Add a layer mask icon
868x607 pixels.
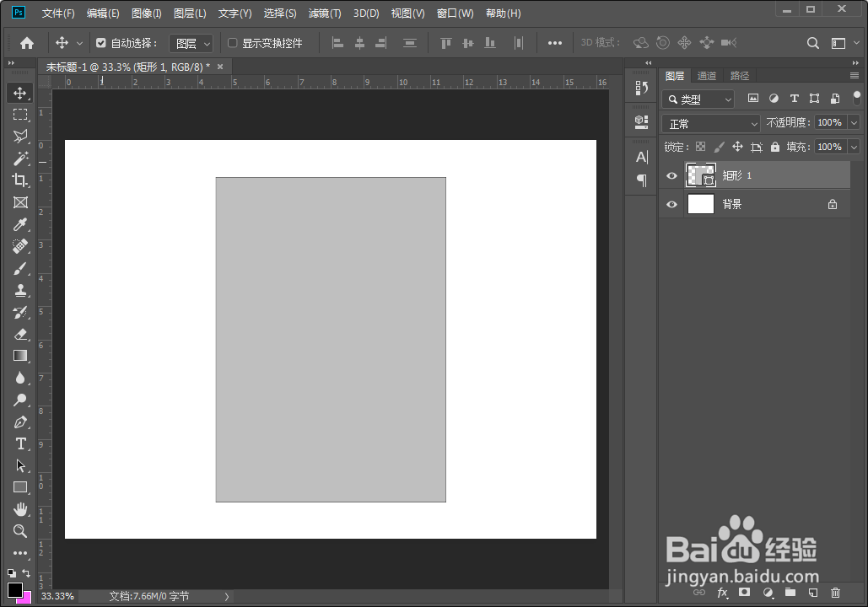click(x=745, y=593)
